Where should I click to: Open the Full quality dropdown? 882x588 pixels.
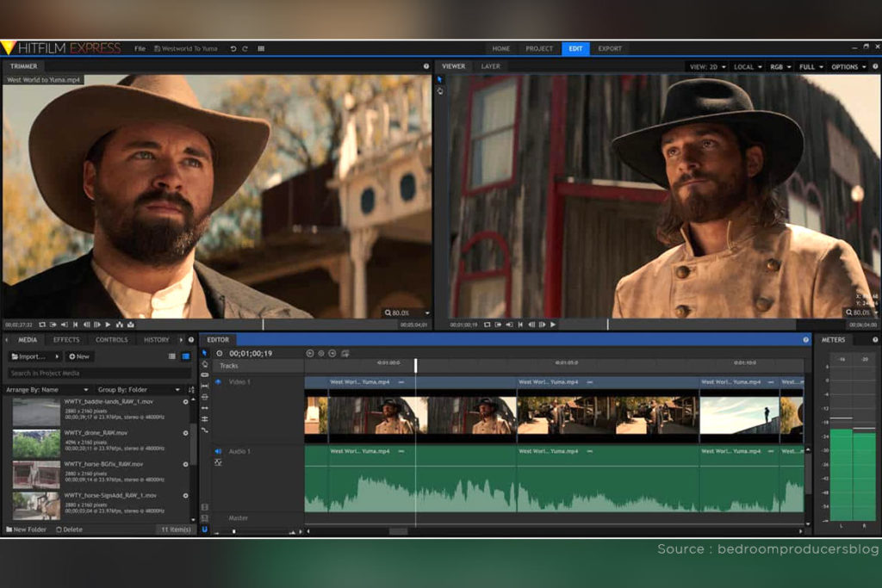point(811,67)
